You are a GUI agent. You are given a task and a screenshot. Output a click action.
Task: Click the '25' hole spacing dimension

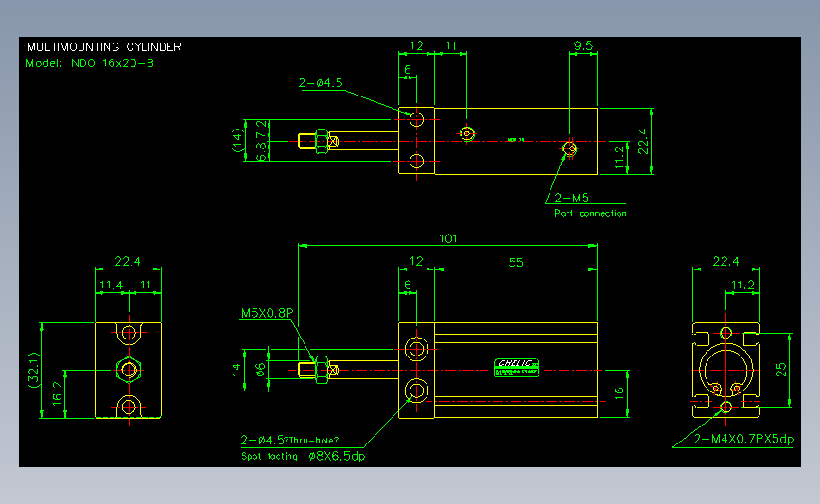tap(781, 370)
